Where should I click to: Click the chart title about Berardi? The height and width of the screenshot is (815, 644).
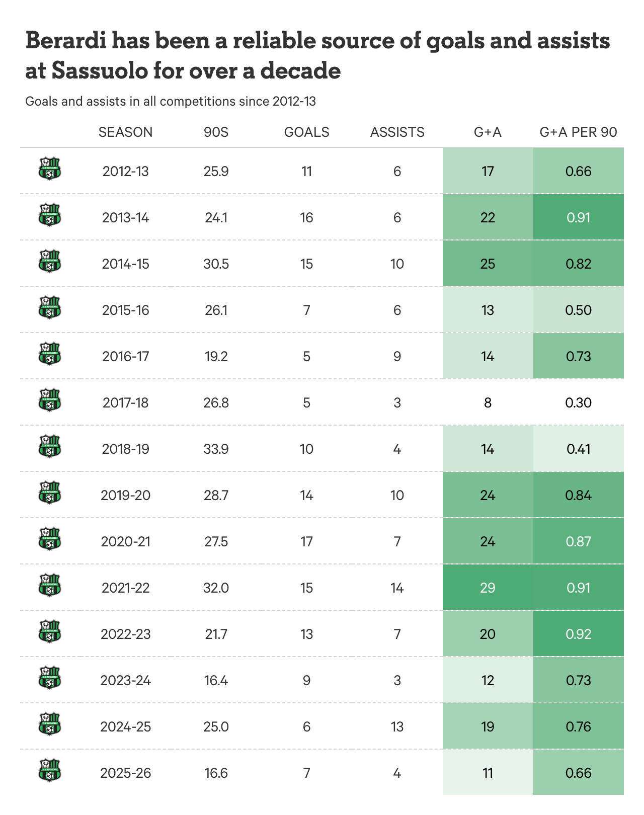pyautogui.click(x=317, y=55)
